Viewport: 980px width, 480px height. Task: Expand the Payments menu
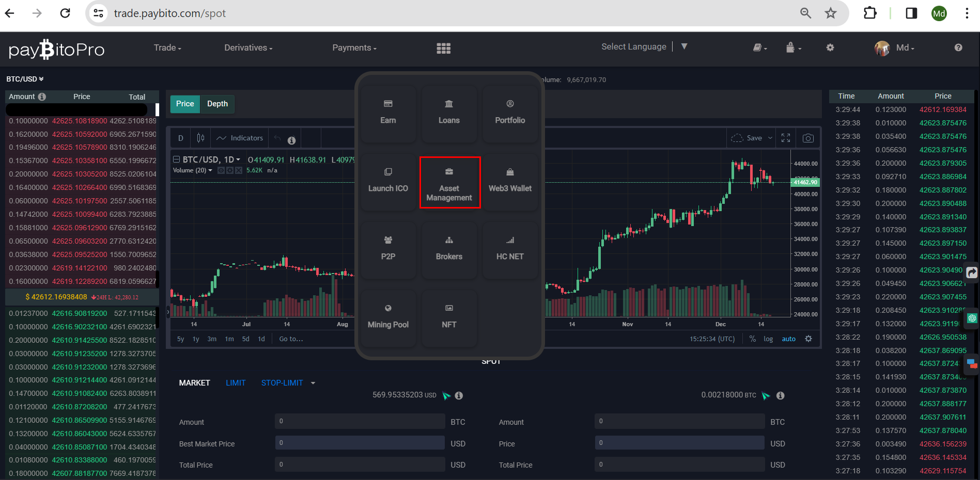pos(354,47)
